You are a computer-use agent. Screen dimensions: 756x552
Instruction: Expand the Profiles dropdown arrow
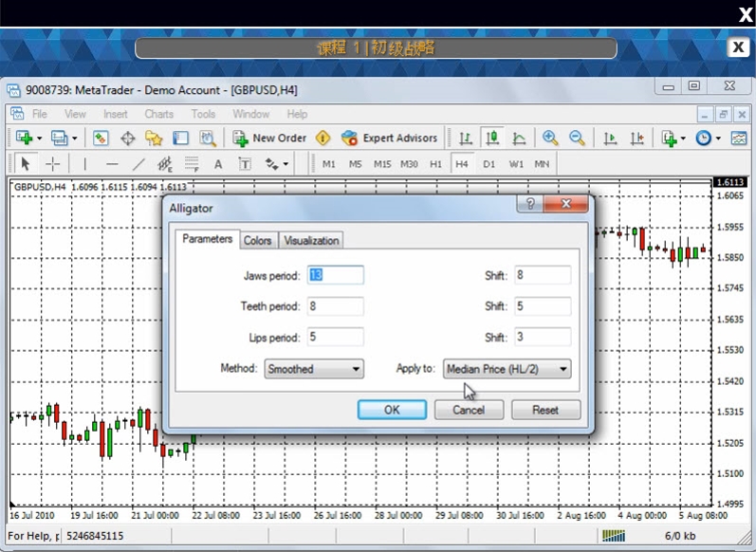[x=75, y=138]
